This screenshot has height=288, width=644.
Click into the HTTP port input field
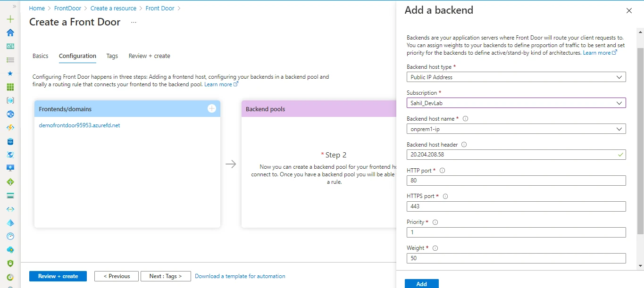[x=516, y=181]
